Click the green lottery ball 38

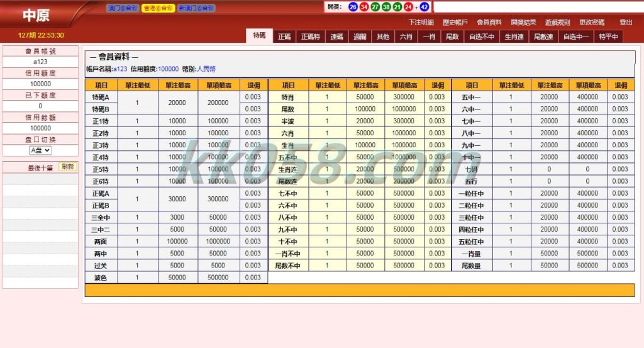point(386,7)
